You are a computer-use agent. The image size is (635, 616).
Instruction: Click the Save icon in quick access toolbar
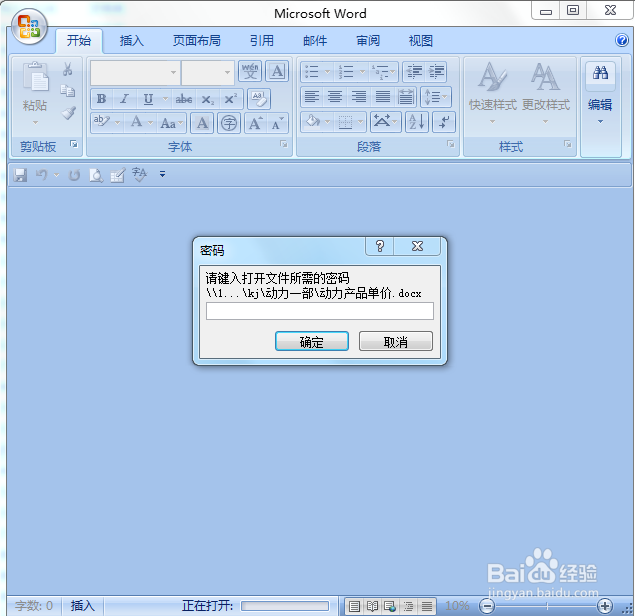pos(20,175)
